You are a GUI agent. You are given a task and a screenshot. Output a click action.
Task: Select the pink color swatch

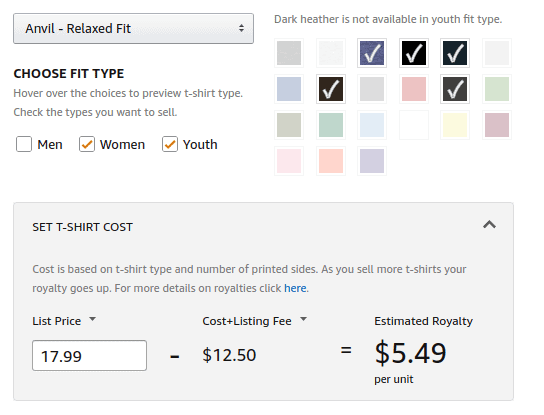[414, 89]
